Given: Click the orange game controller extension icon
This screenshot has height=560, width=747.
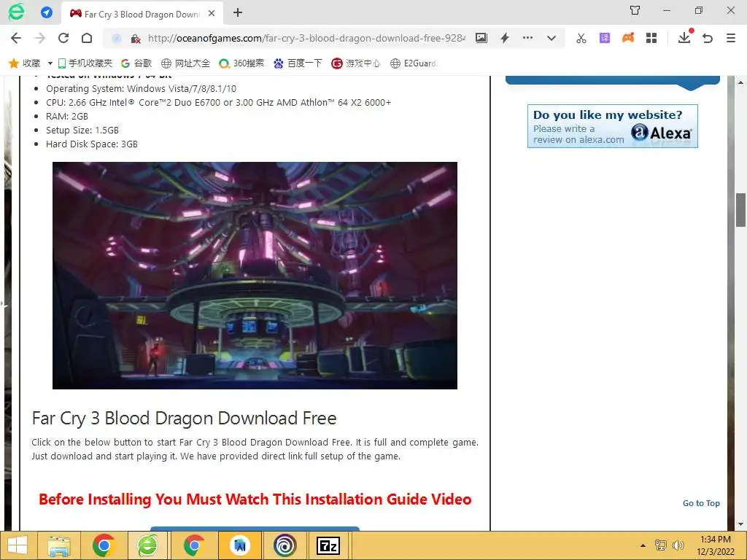Looking at the screenshot, I should (628, 38).
